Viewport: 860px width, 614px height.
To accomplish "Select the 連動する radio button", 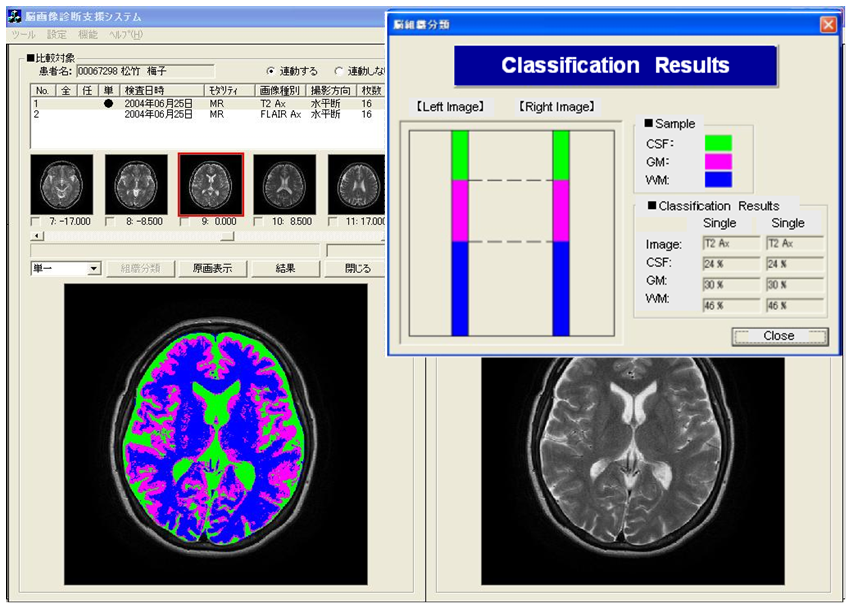I will tap(271, 72).
